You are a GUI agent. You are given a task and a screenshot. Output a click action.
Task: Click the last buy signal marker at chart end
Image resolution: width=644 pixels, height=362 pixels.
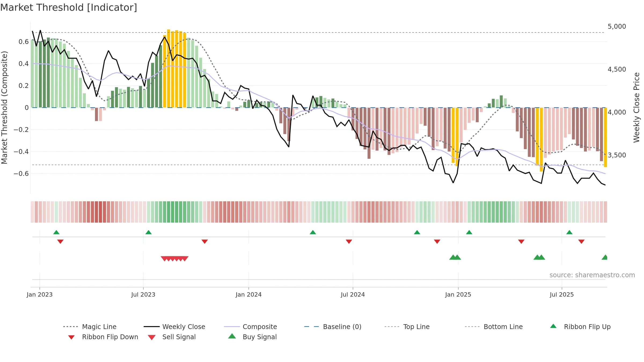(605, 257)
